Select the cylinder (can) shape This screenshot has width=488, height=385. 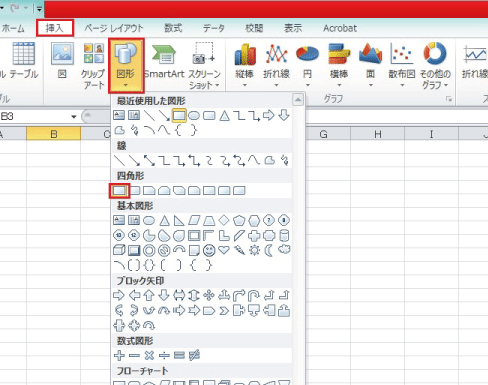click(284, 236)
